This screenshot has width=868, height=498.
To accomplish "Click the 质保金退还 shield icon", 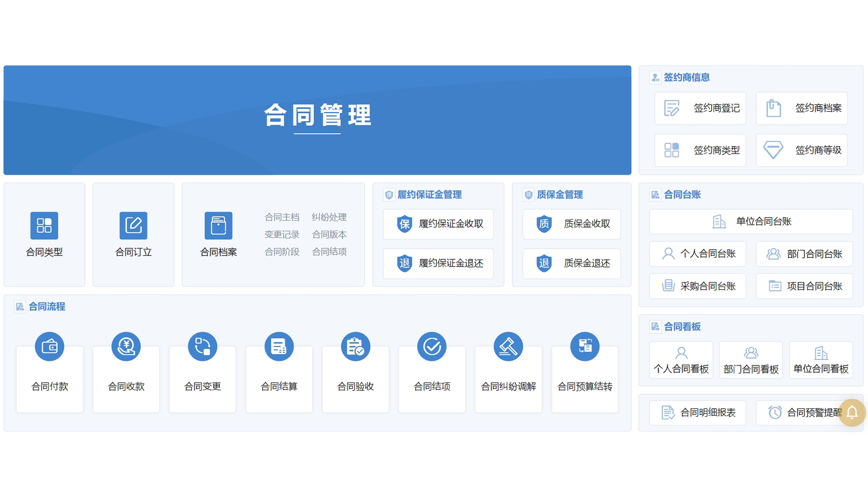I will (x=571, y=264).
